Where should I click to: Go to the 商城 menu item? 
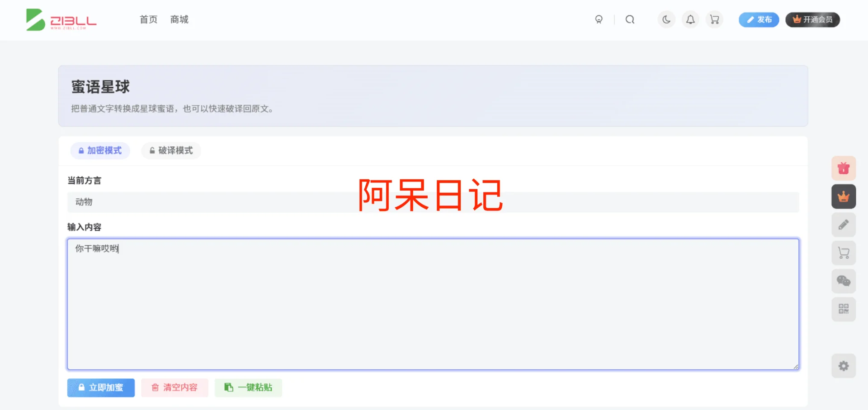coord(179,19)
